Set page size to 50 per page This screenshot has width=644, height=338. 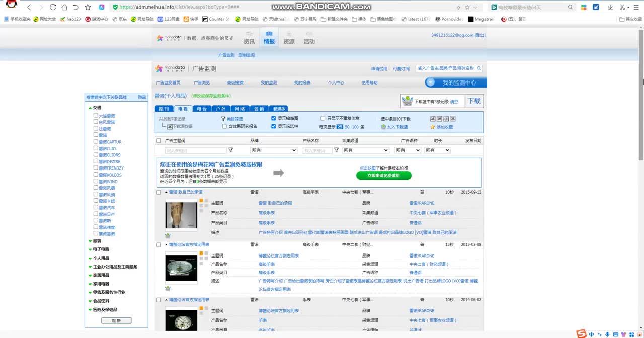(347, 127)
